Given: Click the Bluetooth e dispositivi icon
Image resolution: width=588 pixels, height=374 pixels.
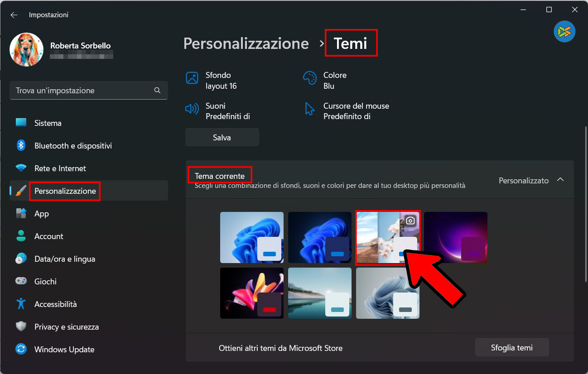Looking at the screenshot, I should coord(21,145).
